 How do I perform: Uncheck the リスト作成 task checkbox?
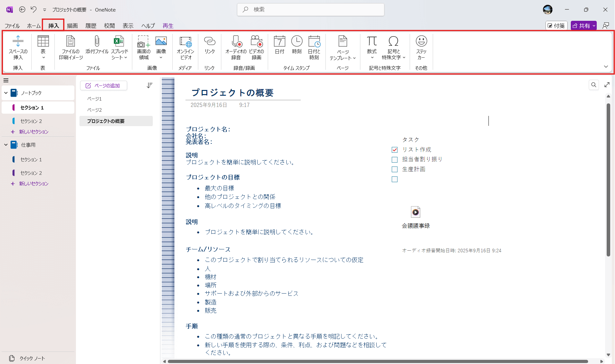(395, 150)
